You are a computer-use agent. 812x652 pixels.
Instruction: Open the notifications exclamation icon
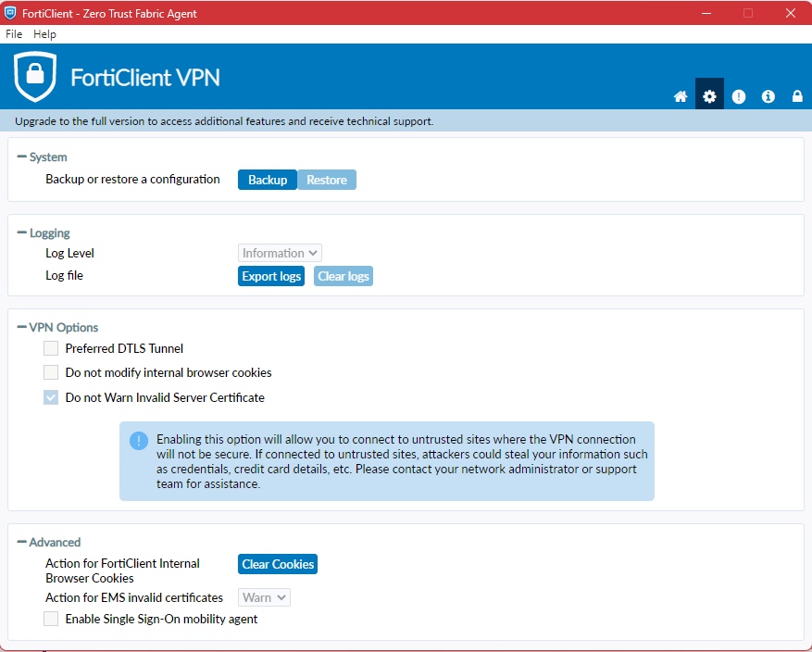coord(739,96)
